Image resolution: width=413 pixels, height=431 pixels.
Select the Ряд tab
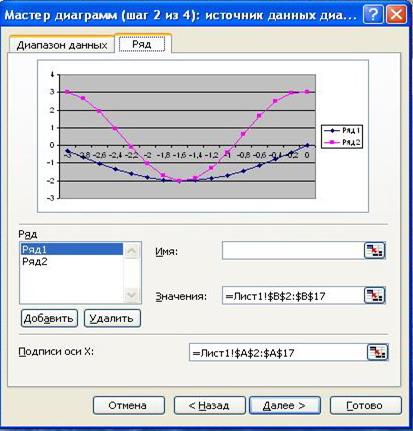(x=142, y=44)
